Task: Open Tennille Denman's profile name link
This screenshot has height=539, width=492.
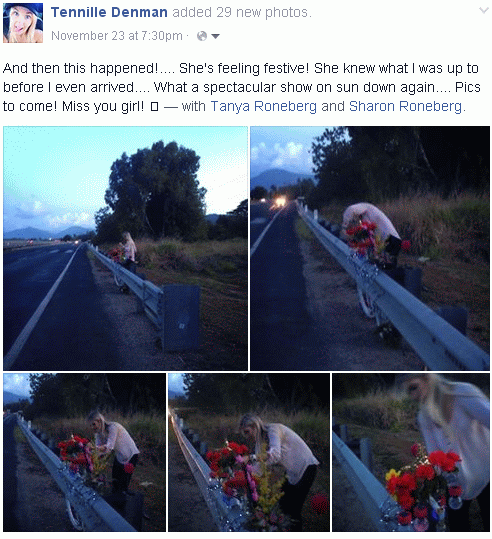Action: pos(109,12)
